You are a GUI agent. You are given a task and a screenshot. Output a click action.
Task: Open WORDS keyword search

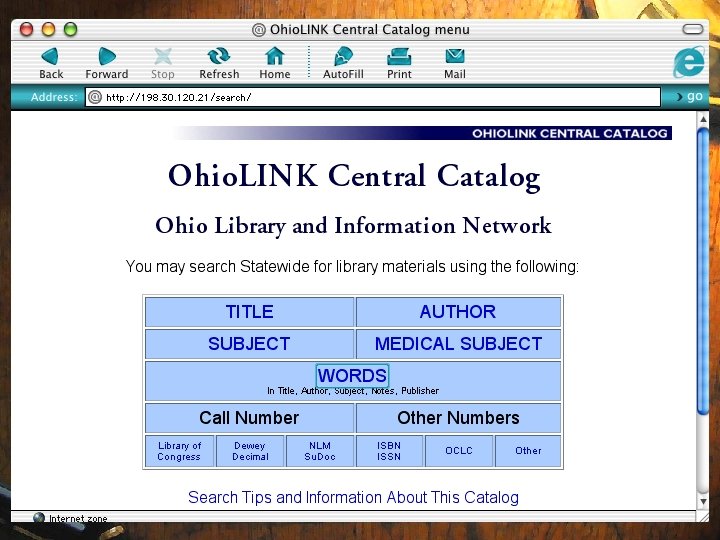pos(352,376)
